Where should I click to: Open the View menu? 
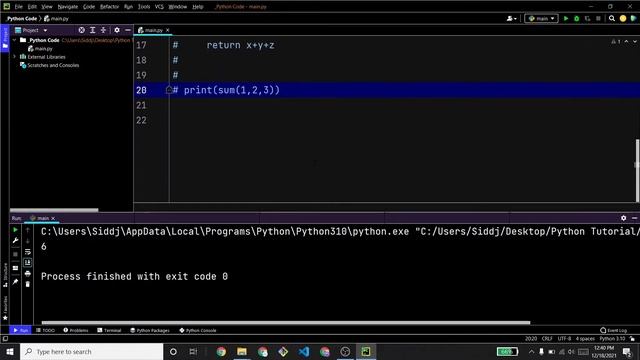tap(47, 7)
